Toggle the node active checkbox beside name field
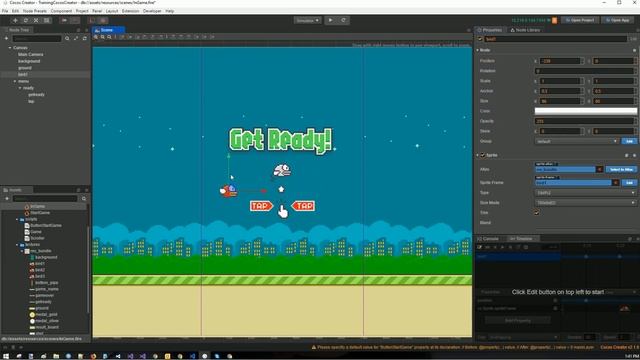The height and width of the screenshot is (360, 640). [x=480, y=39]
